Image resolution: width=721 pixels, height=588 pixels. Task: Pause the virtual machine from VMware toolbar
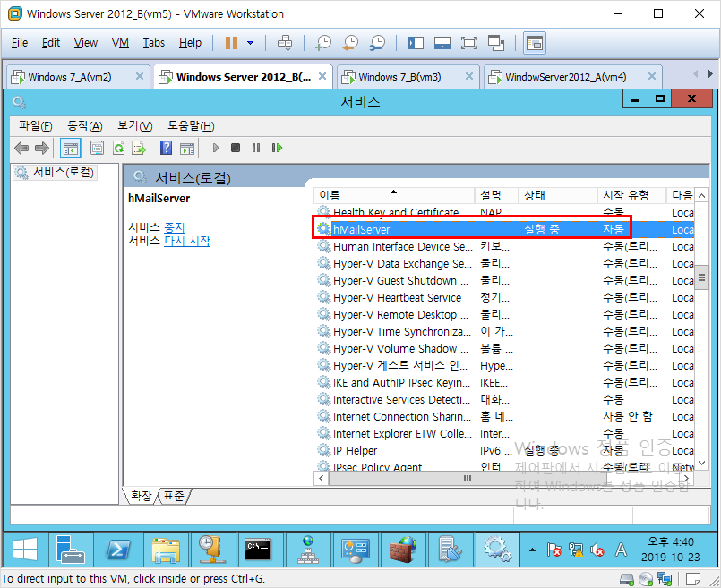click(231, 43)
